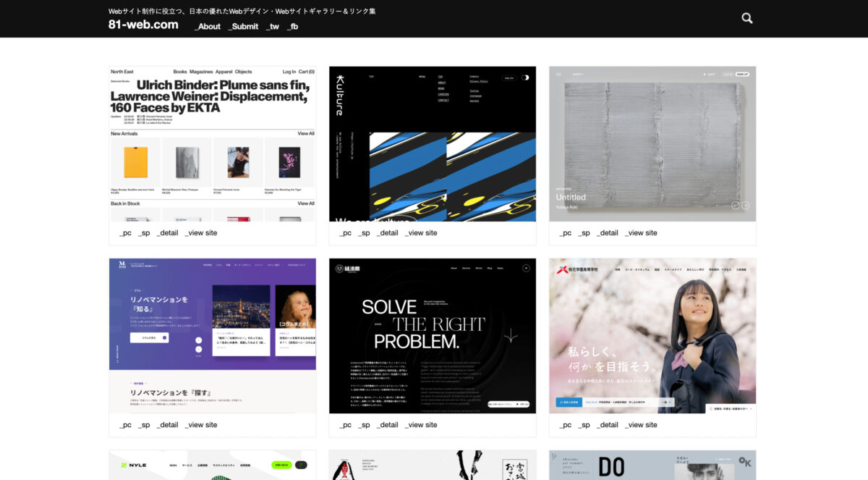
Task: Select _sp view under North East thumbnail
Action: coord(145,233)
